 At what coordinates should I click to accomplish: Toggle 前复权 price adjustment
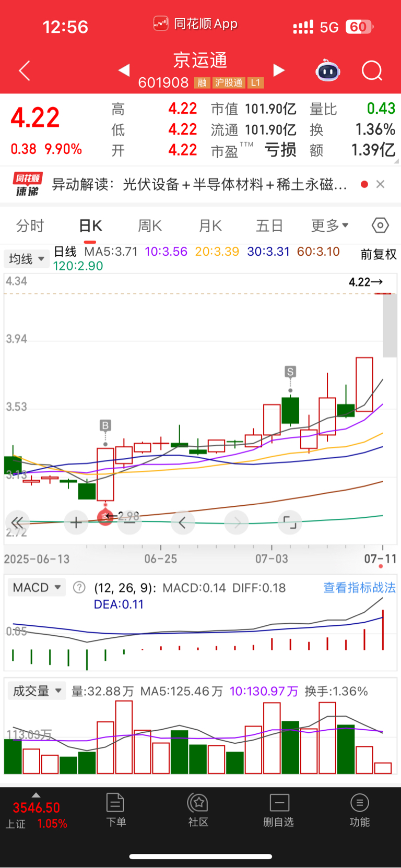[x=379, y=254]
